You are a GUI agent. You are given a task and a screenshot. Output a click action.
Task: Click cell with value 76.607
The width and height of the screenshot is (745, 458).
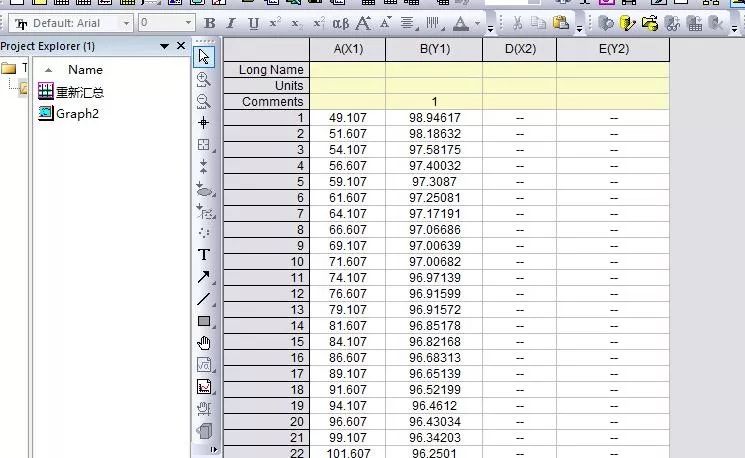(x=348, y=294)
